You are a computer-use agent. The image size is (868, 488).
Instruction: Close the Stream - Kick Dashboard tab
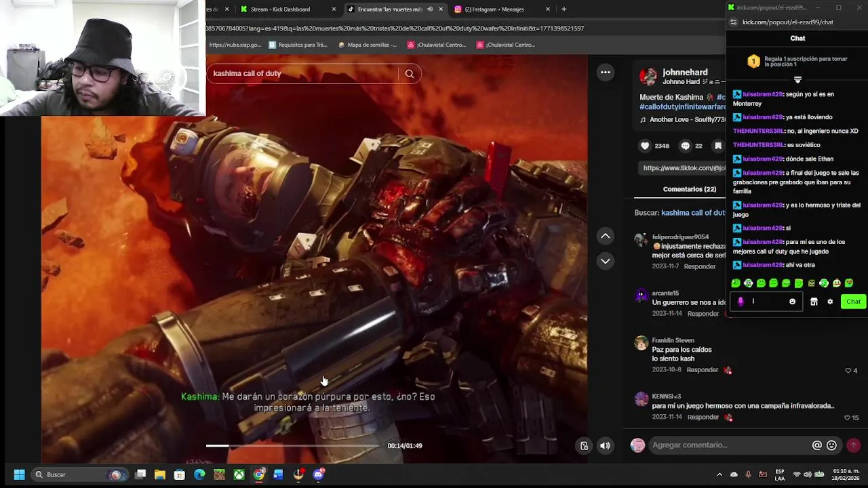334,9
